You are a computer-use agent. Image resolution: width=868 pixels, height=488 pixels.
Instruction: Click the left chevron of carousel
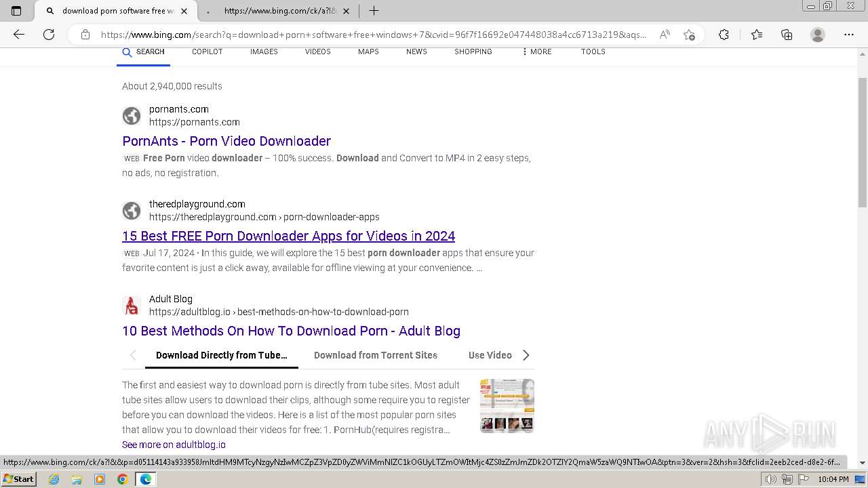click(133, 355)
